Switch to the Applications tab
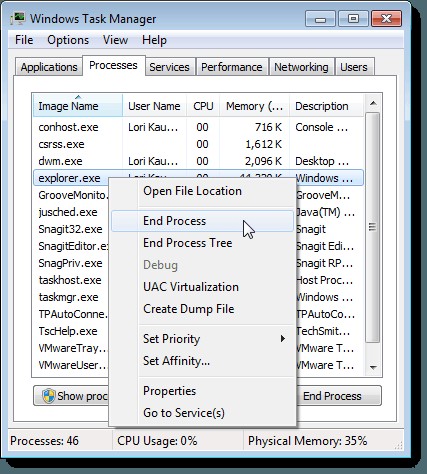 (49, 67)
